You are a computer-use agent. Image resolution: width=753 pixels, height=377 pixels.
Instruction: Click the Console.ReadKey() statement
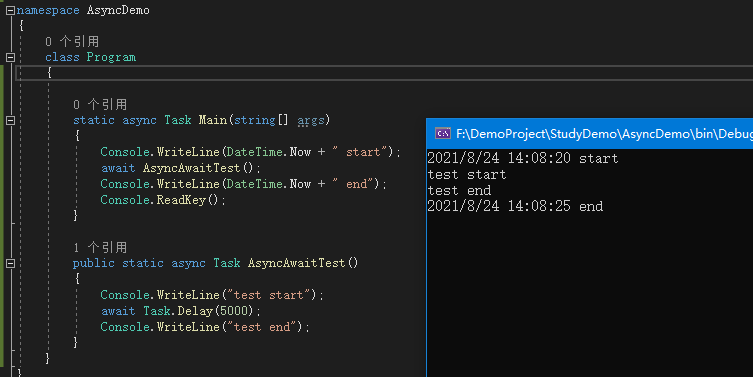pyautogui.click(x=163, y=200)
